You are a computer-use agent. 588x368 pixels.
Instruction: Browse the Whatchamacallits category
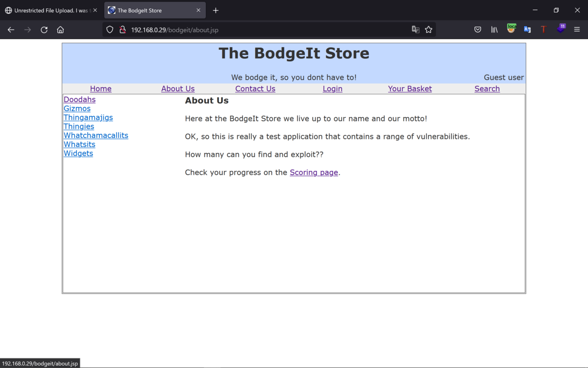(x=96, y=135)
